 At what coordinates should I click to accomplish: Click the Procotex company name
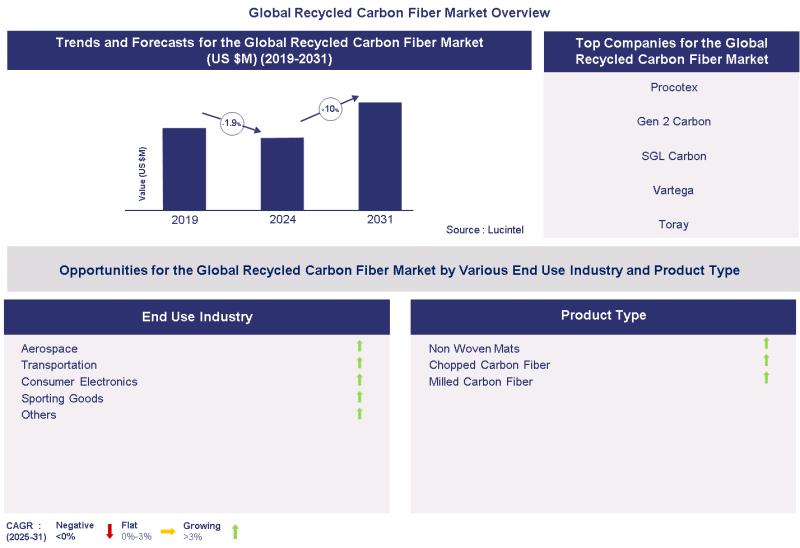[x=673, y=88]
